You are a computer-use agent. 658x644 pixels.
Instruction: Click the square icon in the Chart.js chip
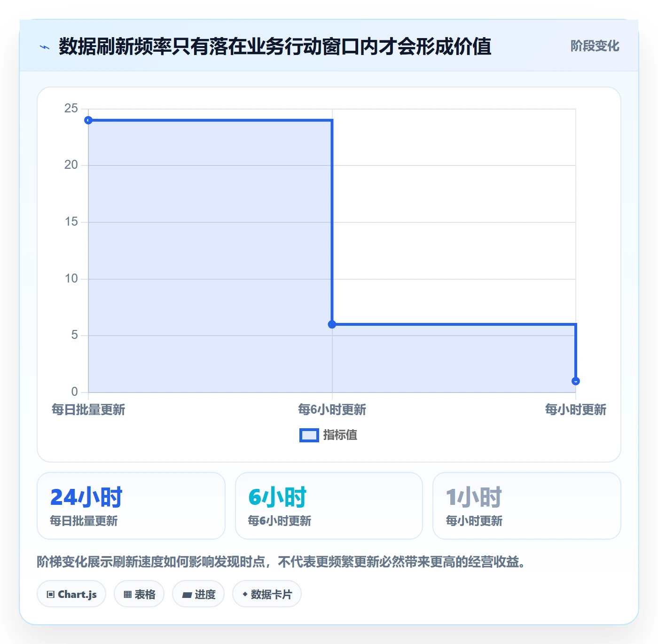51,595
